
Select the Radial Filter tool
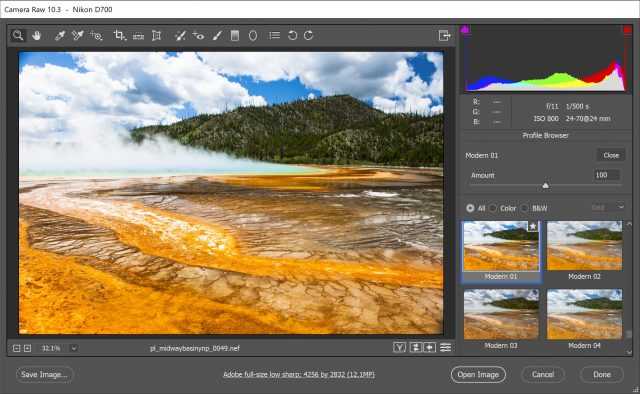253,36
